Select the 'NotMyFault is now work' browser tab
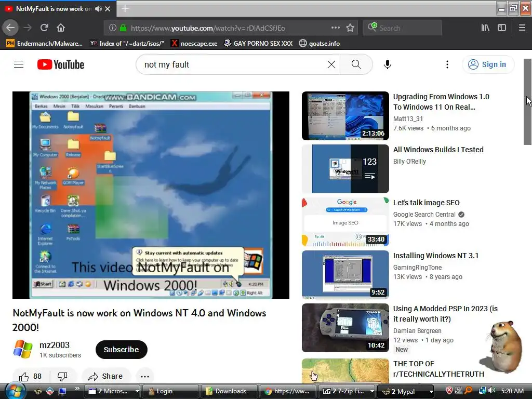 58,9
